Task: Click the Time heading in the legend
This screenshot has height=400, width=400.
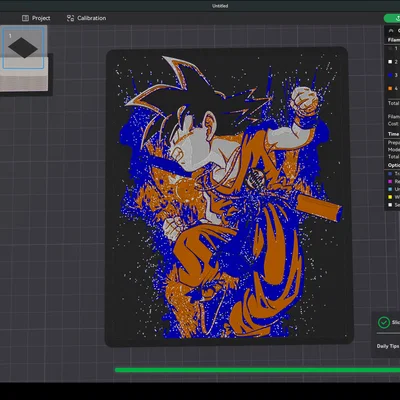Action: coord(394,134)
